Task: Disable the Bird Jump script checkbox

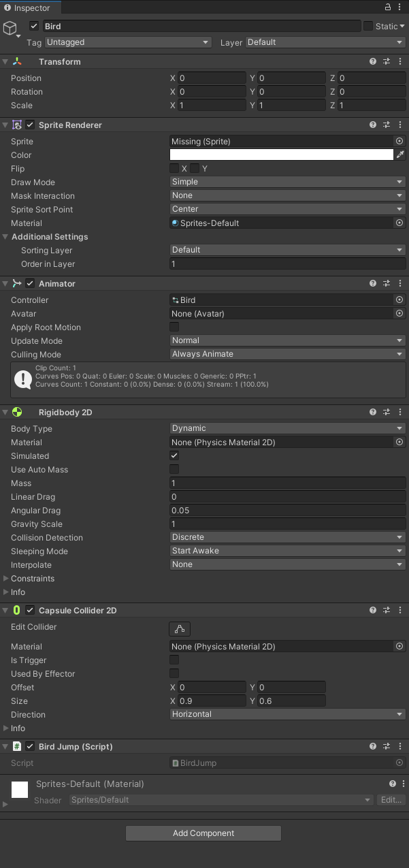Action: 30,746
